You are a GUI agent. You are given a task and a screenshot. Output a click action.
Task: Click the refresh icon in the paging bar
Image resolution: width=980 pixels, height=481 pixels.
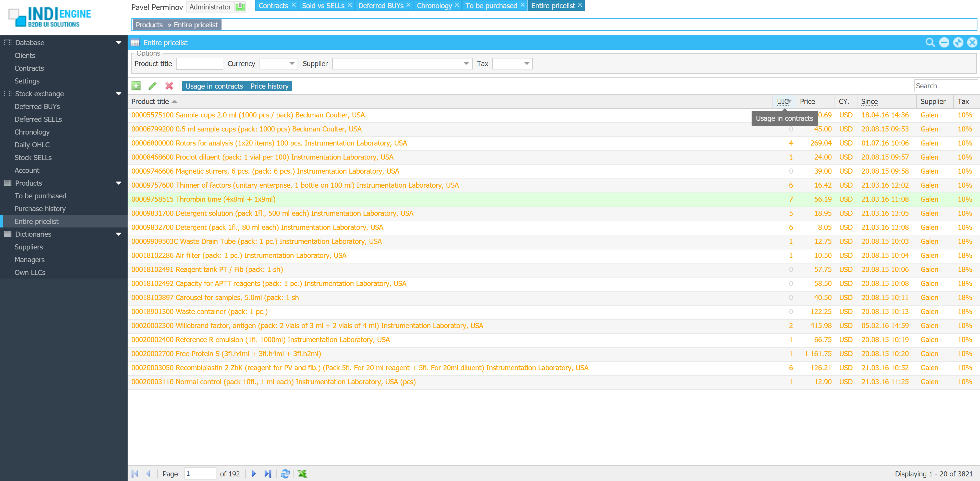[x=285, y=473]
